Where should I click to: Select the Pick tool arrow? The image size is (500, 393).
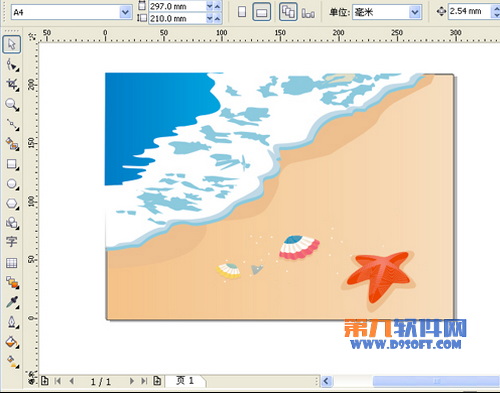(x=12, y=44)
